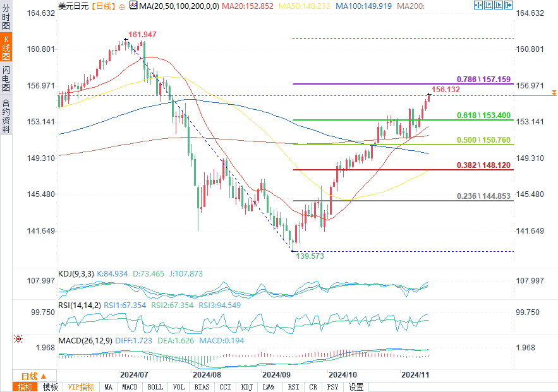558x392 pixels.
Task: Switch to the 模板 bottom tab
Action: (x=50, y=387)
